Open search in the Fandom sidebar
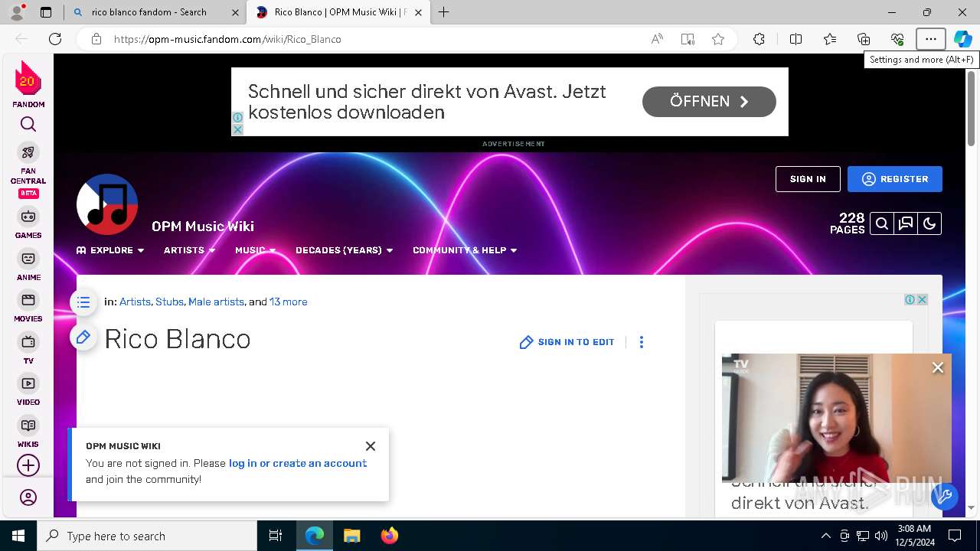Viewport: 980px width, 551px height. click(x=28, y=125)
